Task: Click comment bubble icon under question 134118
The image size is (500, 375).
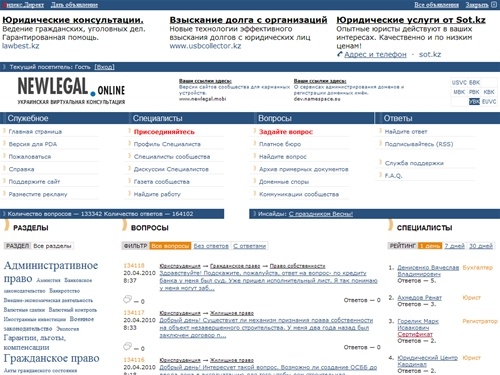Action: pos(127,299)
